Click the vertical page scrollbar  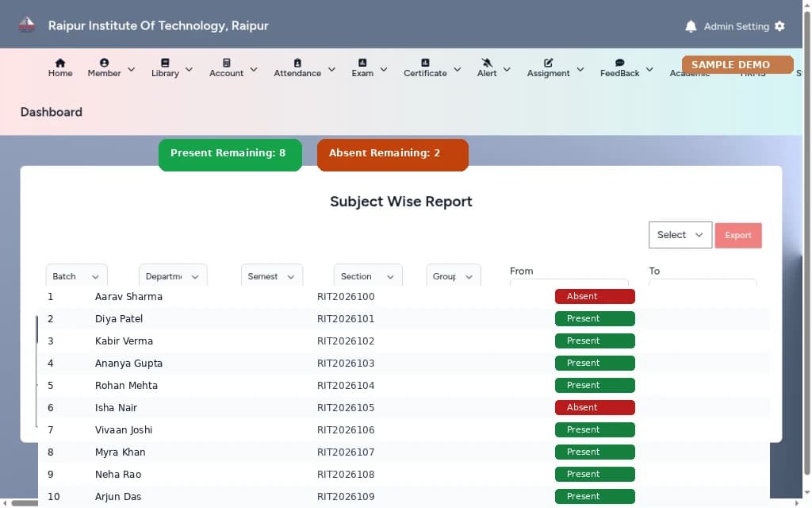click(x=806, y=244)
